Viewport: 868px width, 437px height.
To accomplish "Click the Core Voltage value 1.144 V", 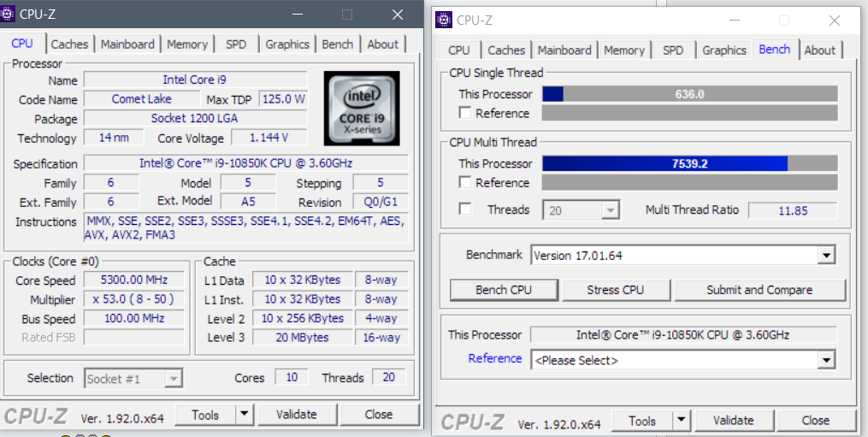I will [269, 138].
